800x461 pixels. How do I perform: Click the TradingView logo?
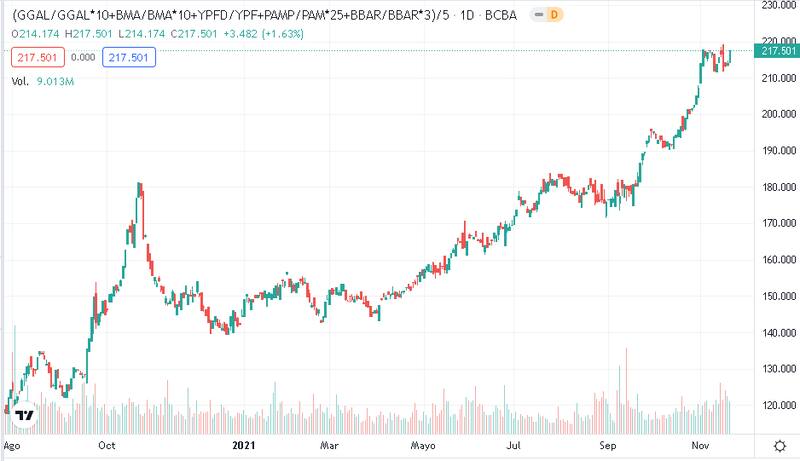[x=25, y=414]
